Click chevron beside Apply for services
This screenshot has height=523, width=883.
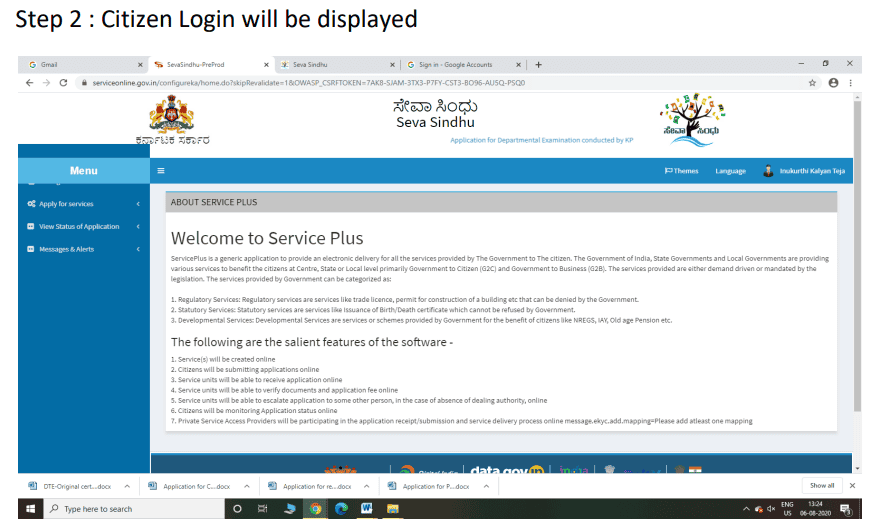click(138, 204)
